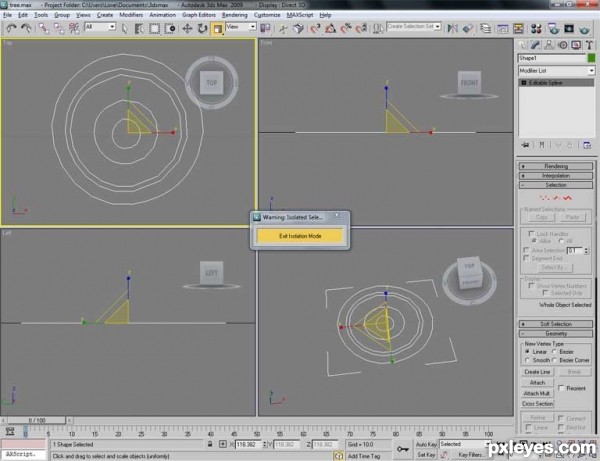Click the Bind to Space Warp icon
Viewport: 600px width, 461px height.
coord(74,28)
